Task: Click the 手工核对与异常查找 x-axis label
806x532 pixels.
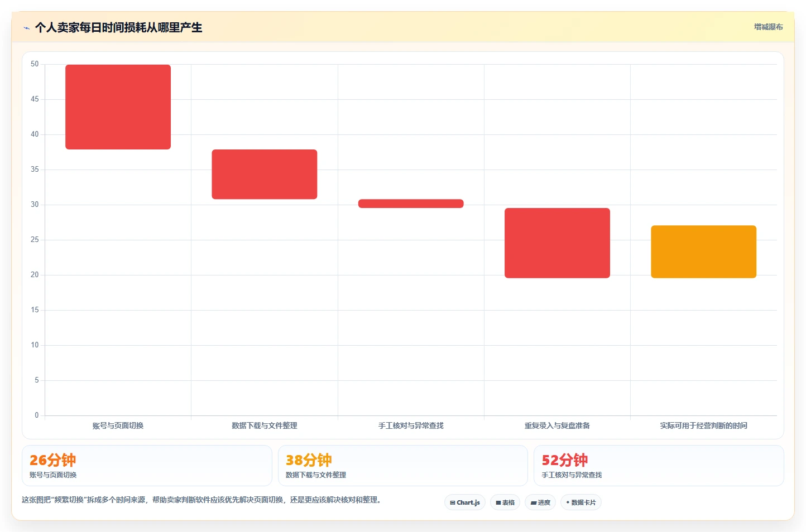Action: 411,425
